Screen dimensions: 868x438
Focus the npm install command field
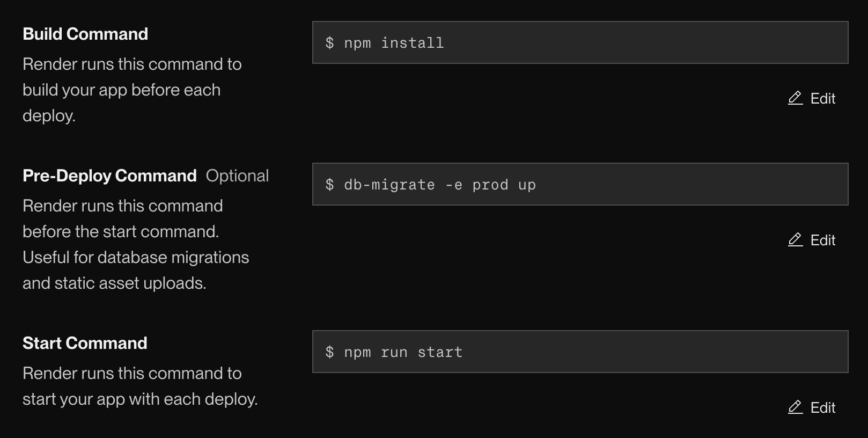[579, 43]
